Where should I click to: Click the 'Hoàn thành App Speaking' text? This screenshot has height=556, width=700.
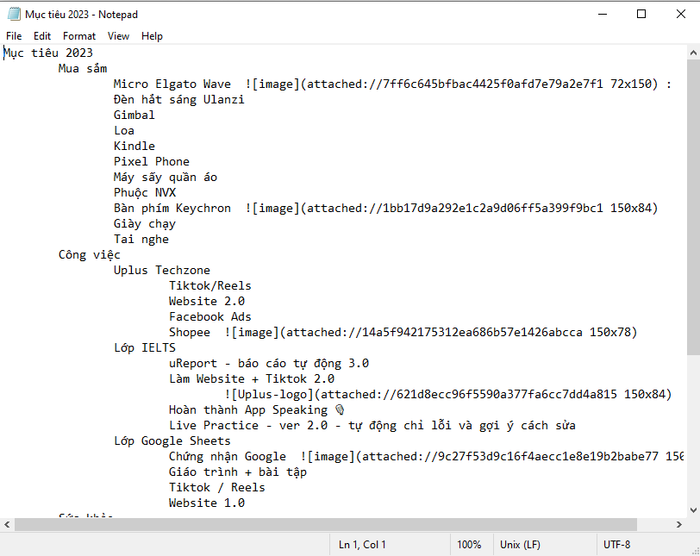[x=248, y=410]
